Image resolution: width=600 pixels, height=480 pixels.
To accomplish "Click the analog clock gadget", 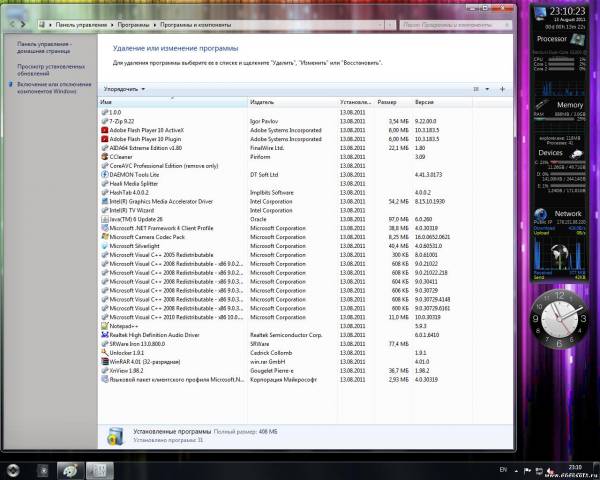I will click(x=559, y=319).
